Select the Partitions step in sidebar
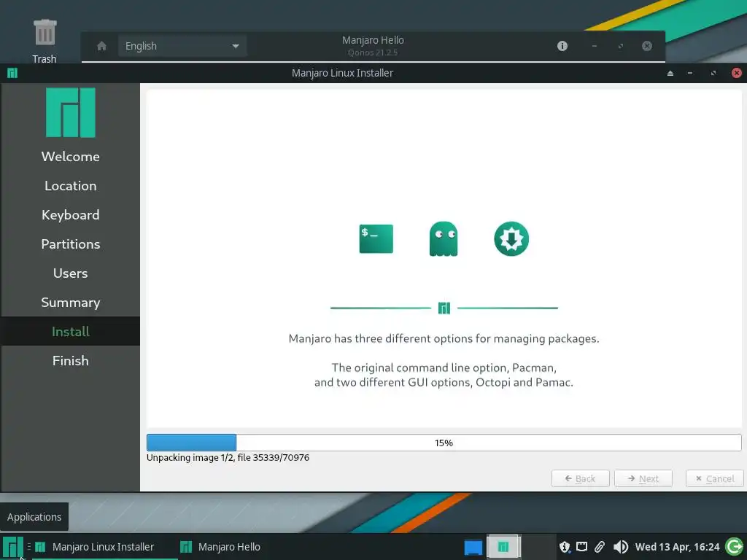 [71, 244]
